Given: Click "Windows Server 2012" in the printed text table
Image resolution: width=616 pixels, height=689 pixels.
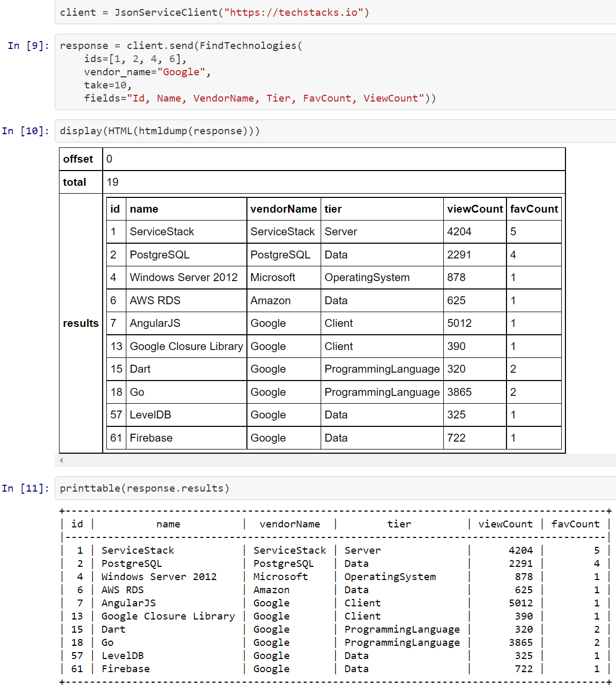Looking at the screenshot, I should pos(159,577).
